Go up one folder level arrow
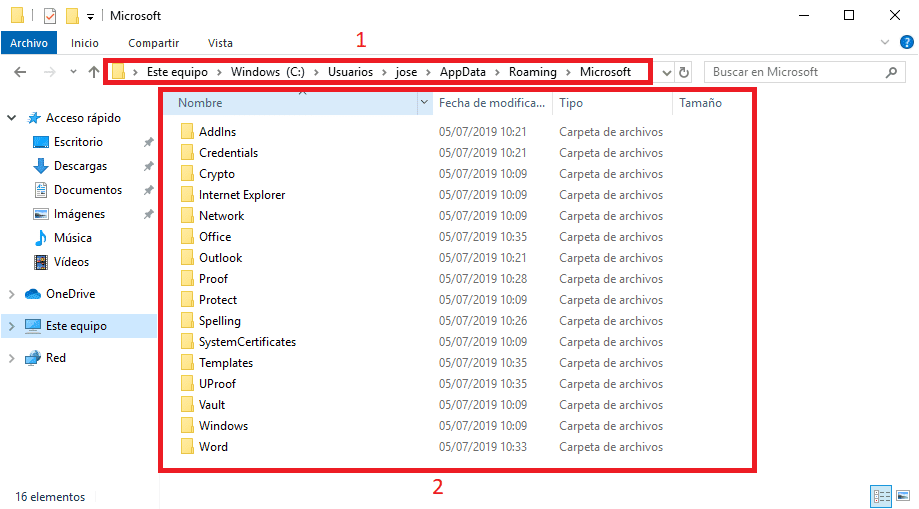The height and width of the screenshot is (509, 919). click(x=94, y=72)
